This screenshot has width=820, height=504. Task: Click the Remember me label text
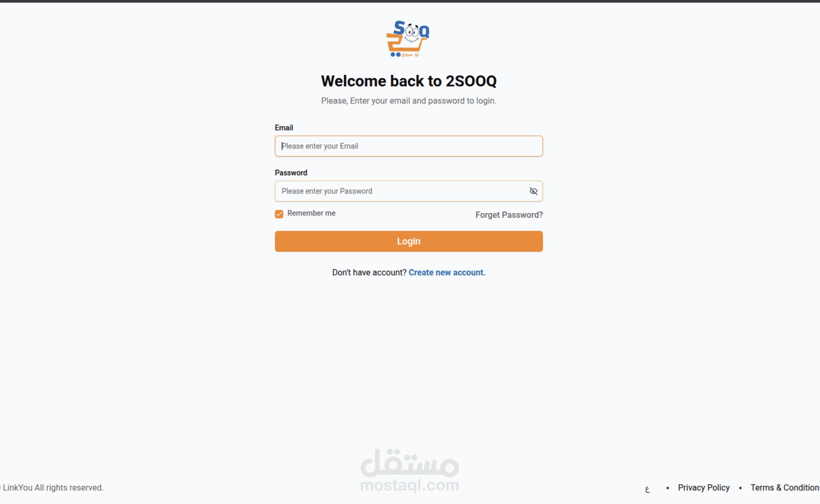coord(311,213)
